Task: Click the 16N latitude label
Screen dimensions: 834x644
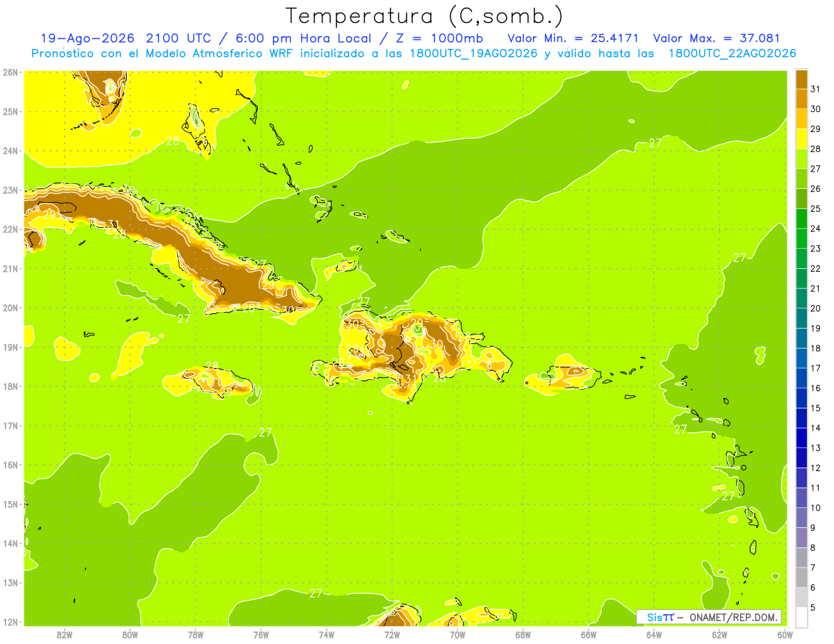Action: (x=10, y=465)
